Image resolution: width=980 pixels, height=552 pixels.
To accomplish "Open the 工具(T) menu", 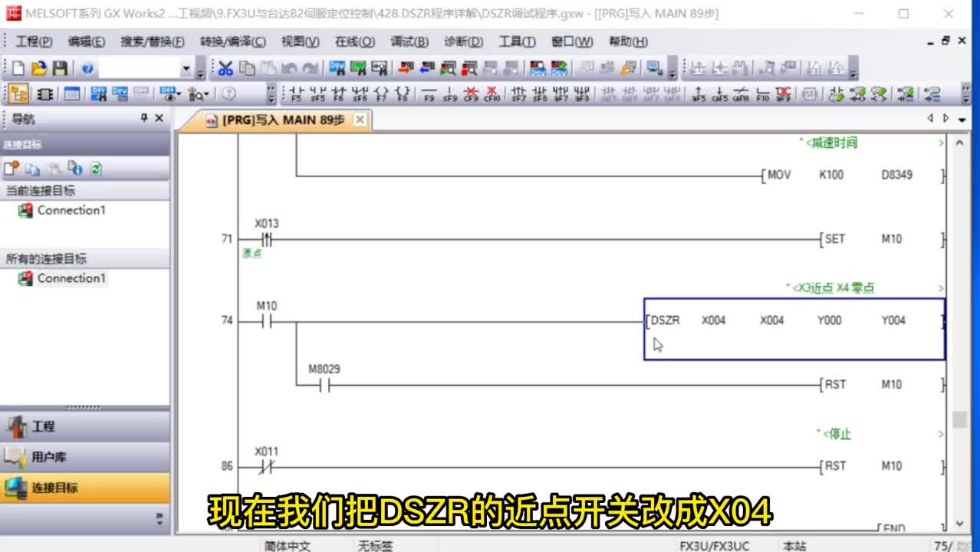I will tap(518, 41).
